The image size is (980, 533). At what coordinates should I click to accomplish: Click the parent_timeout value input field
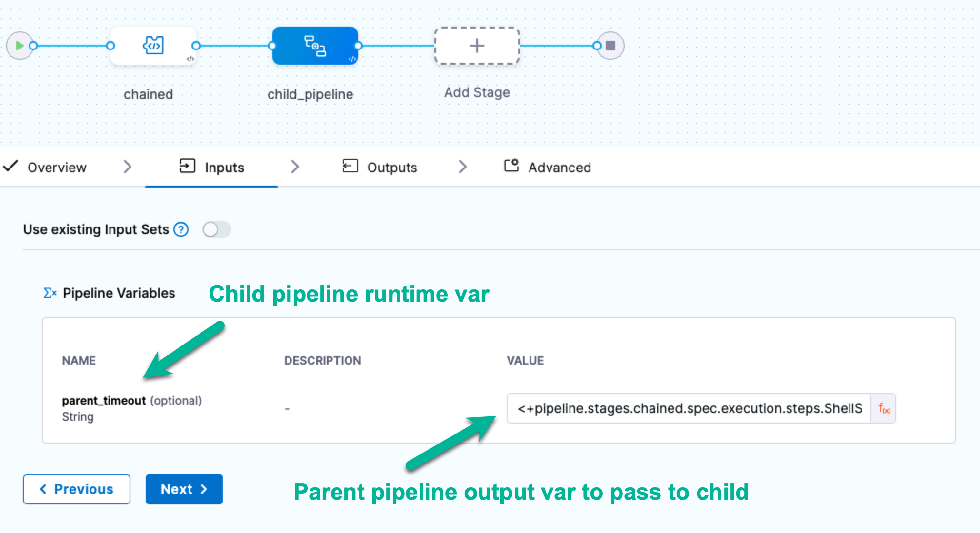click(x=689, y=409)
